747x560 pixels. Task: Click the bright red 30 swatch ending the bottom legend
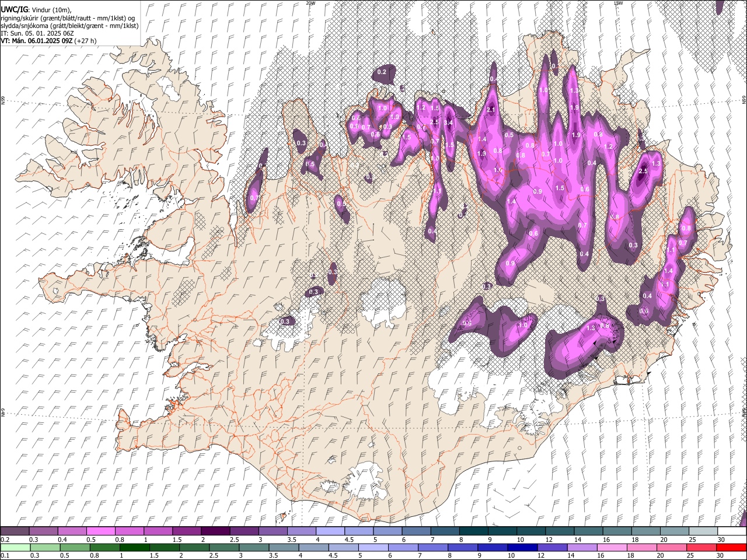(731, 548)
